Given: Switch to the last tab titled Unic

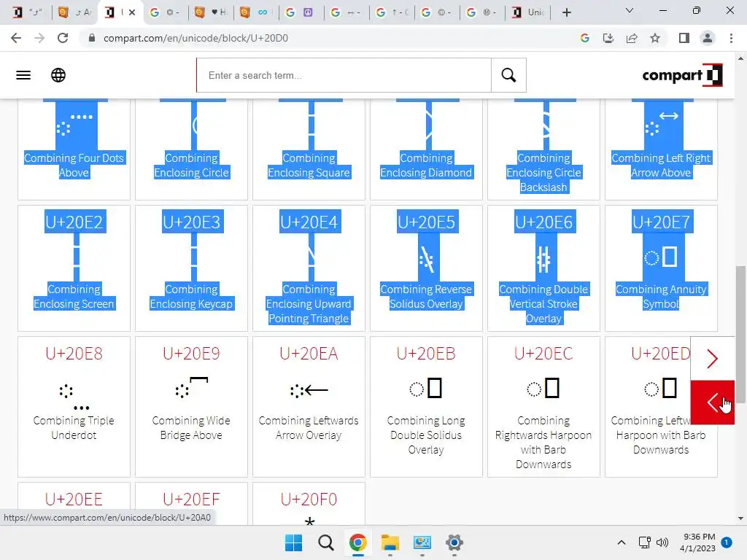Looking at the screenshot, I should click(x=527, y=12).
